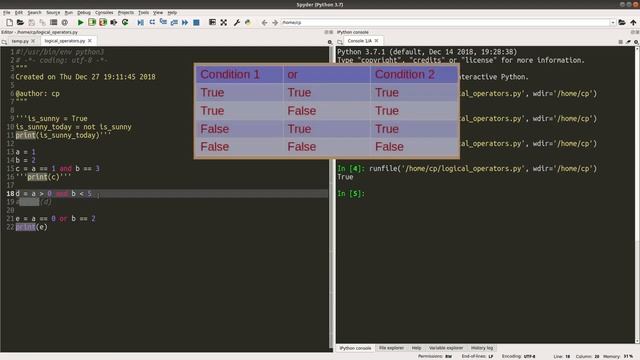
Task: Open the Help menu
Action: [x=172, y=13]
